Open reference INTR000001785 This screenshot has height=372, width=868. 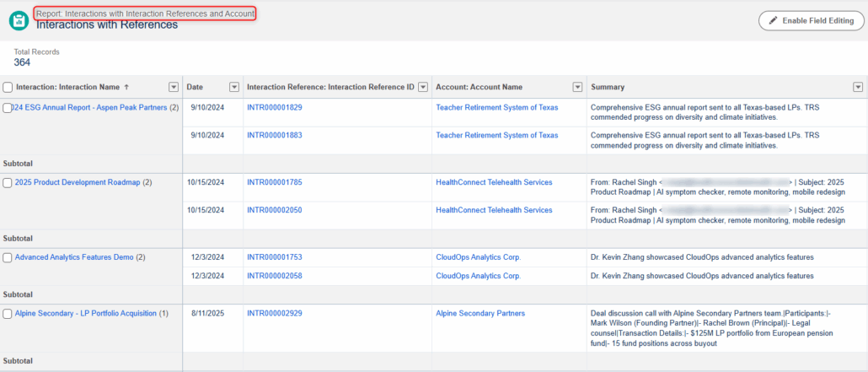tap(275, 182)
